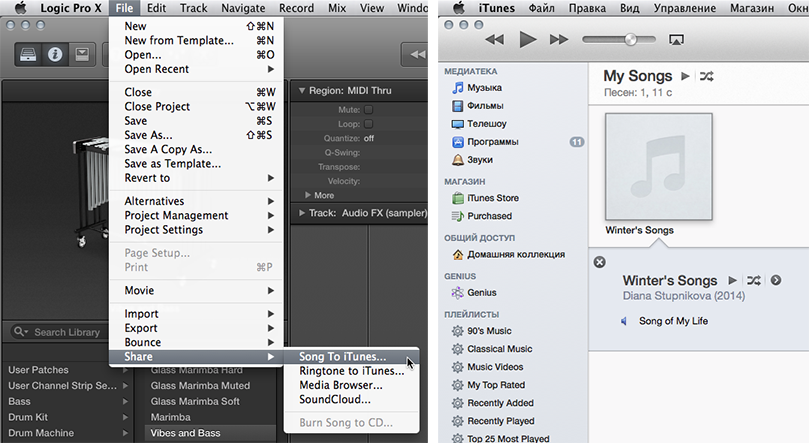The height and width of the screenshot is (443, 809).
Task: Open the Export submenu
Action: pyautogui.click(x=196, y=329)
